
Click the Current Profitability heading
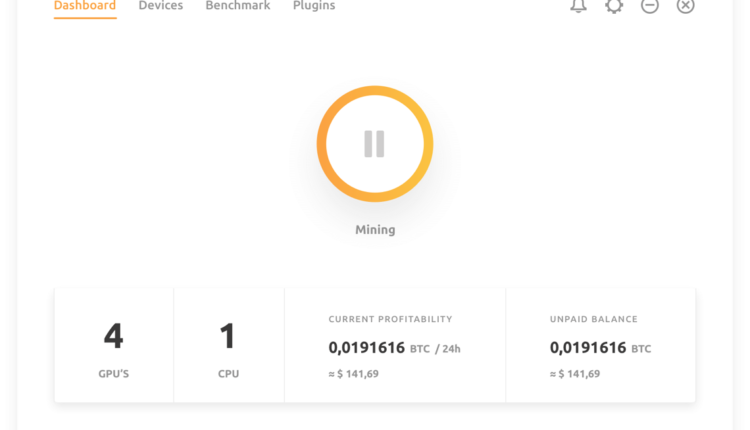[x=390, y=319]
